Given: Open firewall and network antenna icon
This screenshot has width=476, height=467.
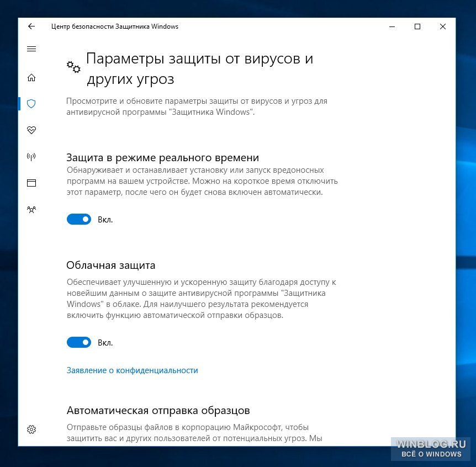Looking at the screenshot, I should click(31, 157).
